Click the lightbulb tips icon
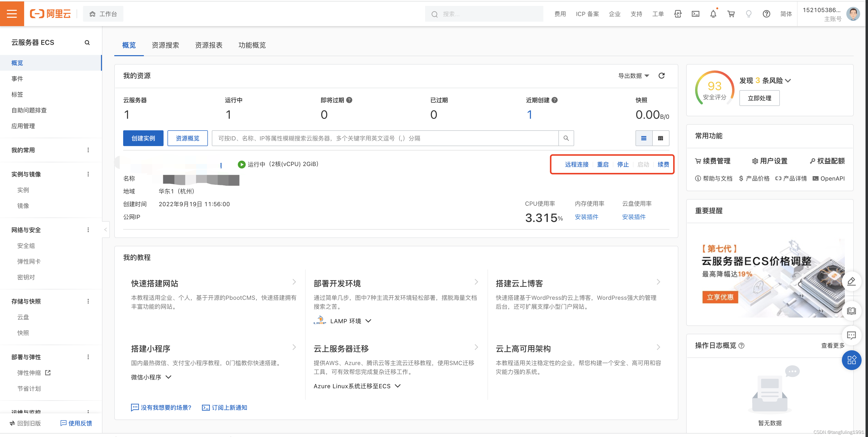 pos(749,14)
